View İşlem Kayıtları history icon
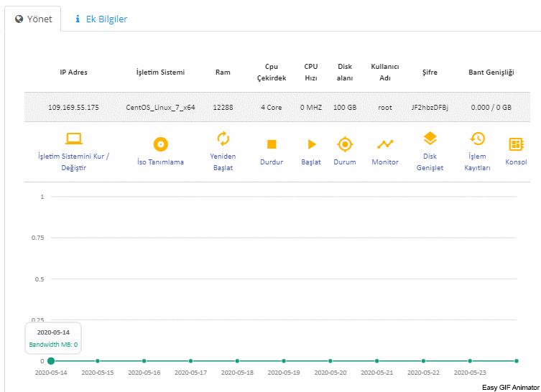The width and height of the screenshot is (541, 392). pyautogui.click(x=477, y=139)
